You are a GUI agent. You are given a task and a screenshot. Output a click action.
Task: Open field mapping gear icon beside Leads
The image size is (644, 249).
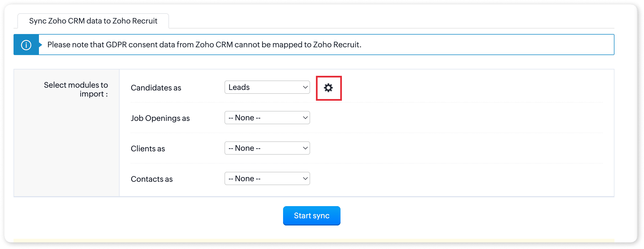pyautogui.click(x=328, y=88)
